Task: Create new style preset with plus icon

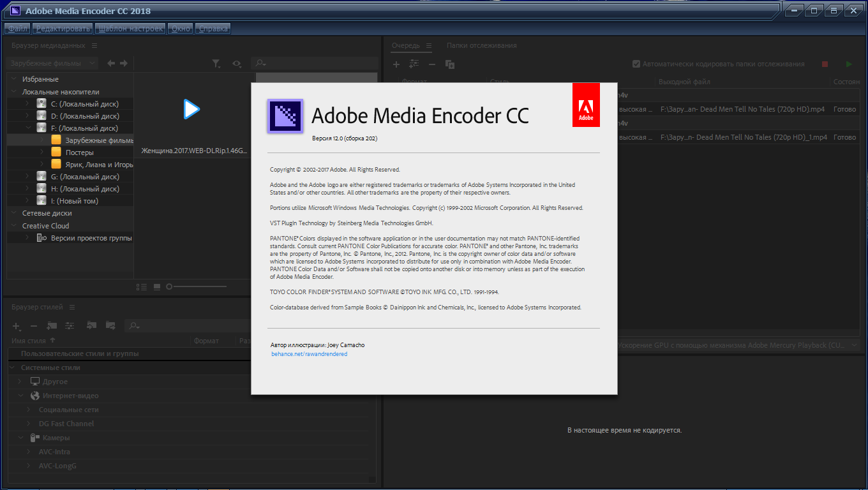Action: pyautogui.click(x=18, y=326)
